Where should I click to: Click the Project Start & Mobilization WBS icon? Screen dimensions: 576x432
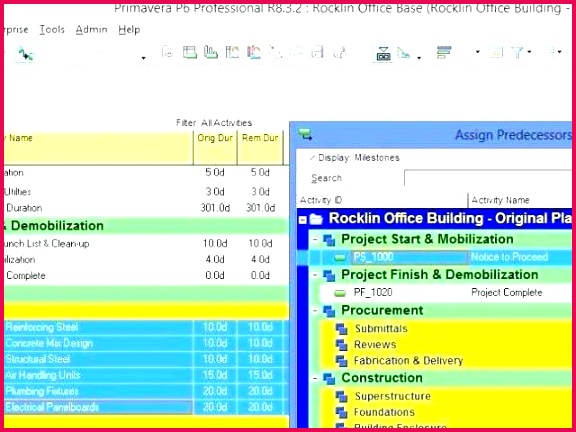click(x=329, y=240)
